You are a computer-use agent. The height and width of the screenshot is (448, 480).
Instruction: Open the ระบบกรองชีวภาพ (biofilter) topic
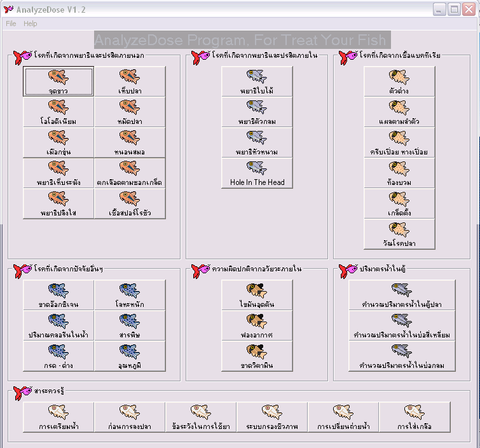(272, 417)
